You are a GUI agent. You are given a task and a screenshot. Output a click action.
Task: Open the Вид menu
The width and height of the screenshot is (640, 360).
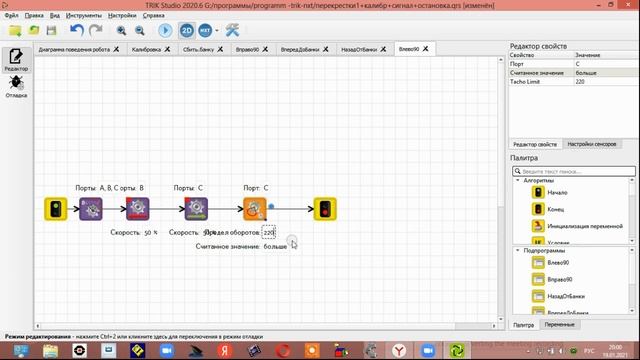pyautogui.click(x=55, y=15)
